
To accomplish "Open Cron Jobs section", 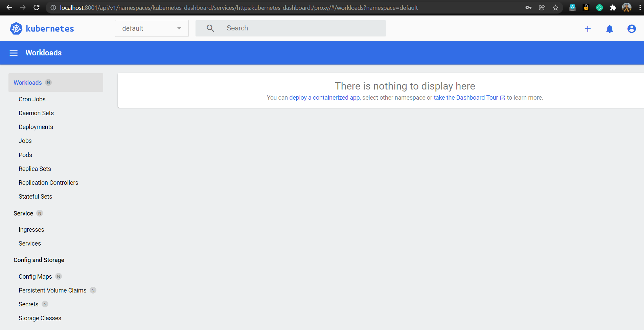I will pyautogui.click(x=32, y=99).
